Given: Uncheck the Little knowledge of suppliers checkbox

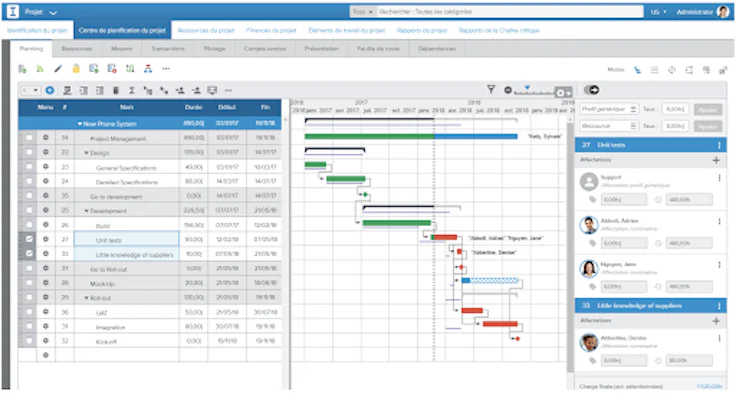Looking at the screenshot, I should coord(29,254).
